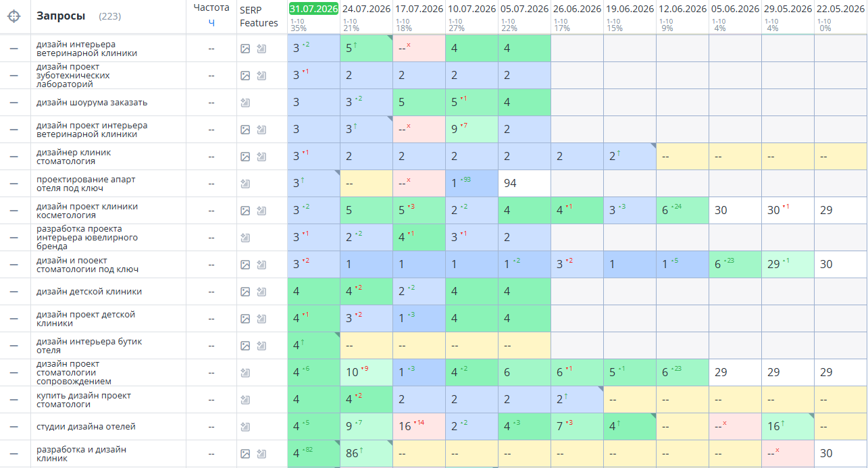Select the 17.07.2026 date column header
868x468 pixels.
(419, 9)
